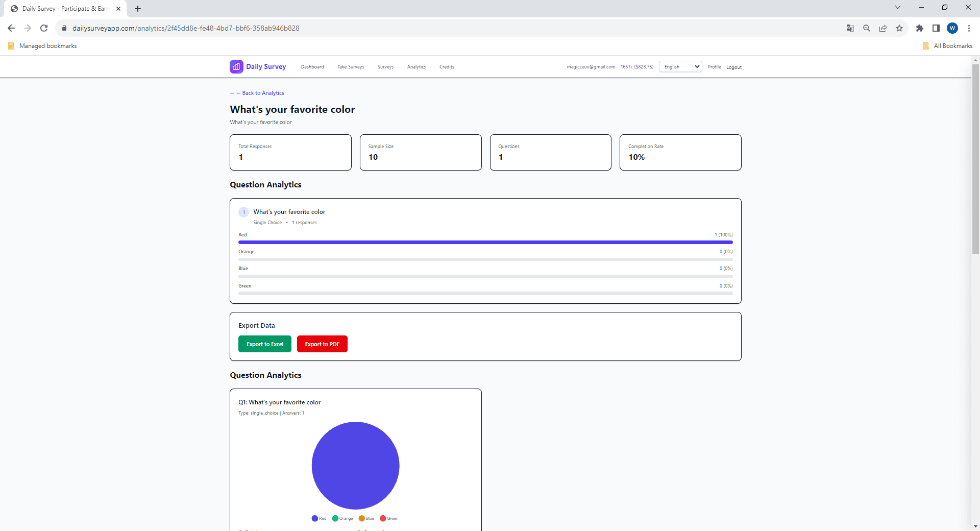Open the side panel icon in toolbar

[937, 28]
